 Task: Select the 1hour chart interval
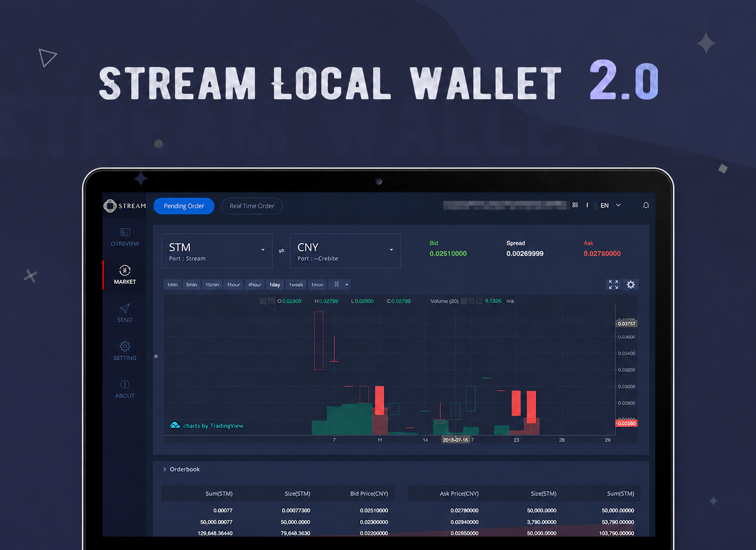click(233, 285)
